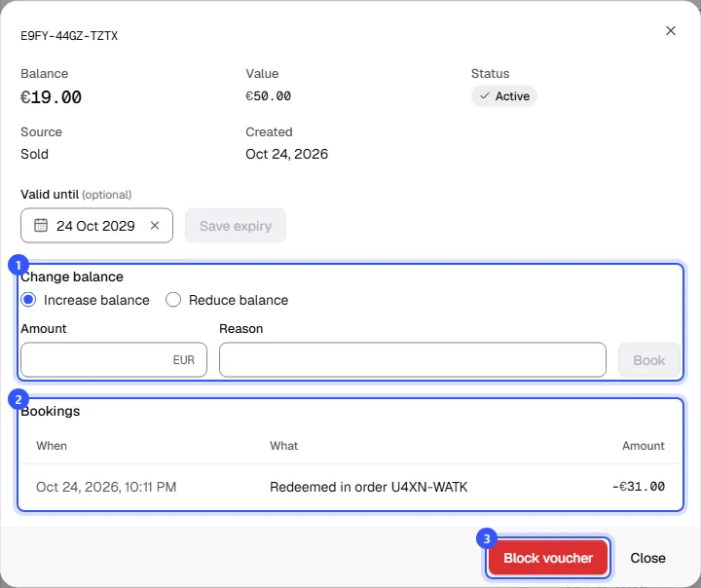Screen dimensions: 701x588
Task: Clear the 24 Oct 2029 expiry date
Action: 155,225
